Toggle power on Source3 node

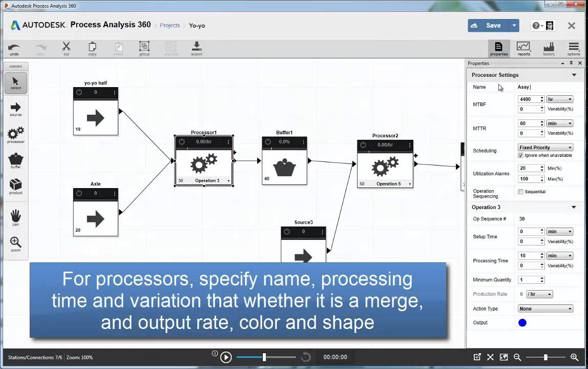point(287,232)
